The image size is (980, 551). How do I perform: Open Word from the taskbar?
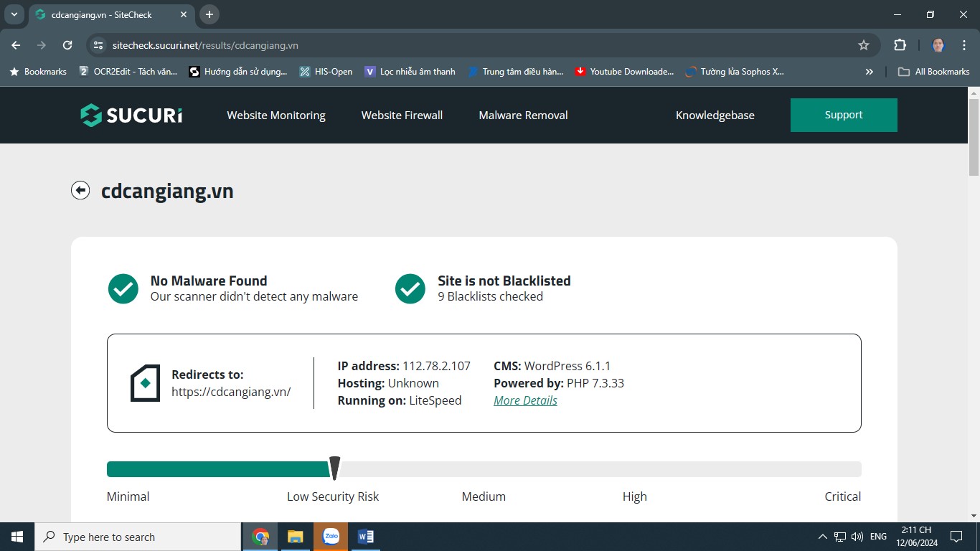(366, 537)
